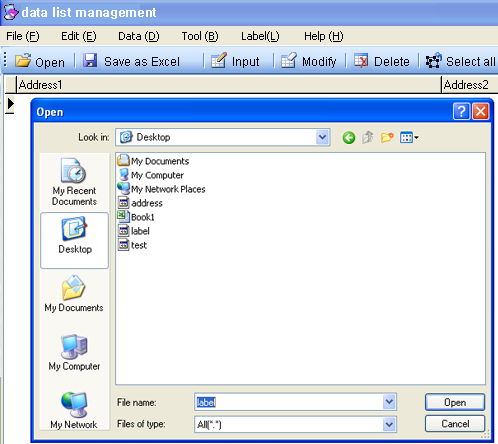
Task: Expand the Files of type dropdown
Action: 389,424
